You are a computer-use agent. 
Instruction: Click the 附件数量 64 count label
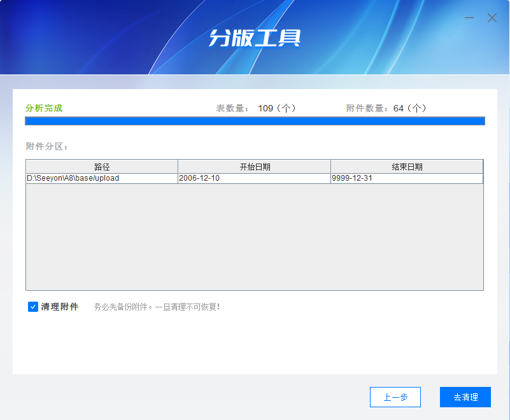(x=386, y=108)
